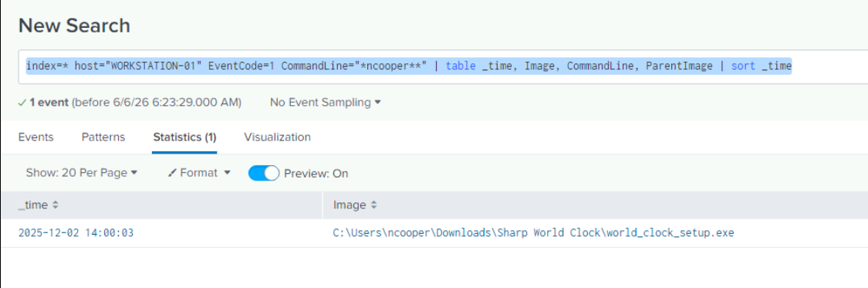Sort by the _time column header
This screenshot has width=868, height=288.
click(x=39, y=205)
